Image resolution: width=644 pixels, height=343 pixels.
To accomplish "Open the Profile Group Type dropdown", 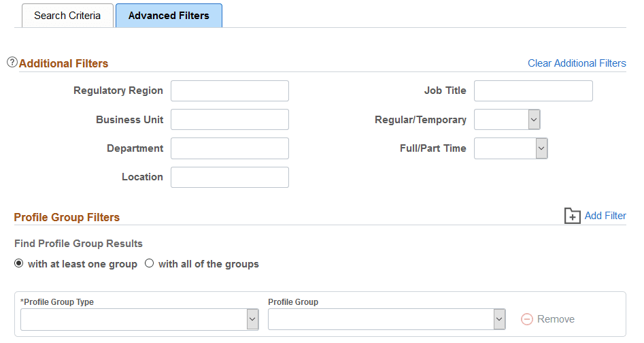I will click(x=139, y=319).
